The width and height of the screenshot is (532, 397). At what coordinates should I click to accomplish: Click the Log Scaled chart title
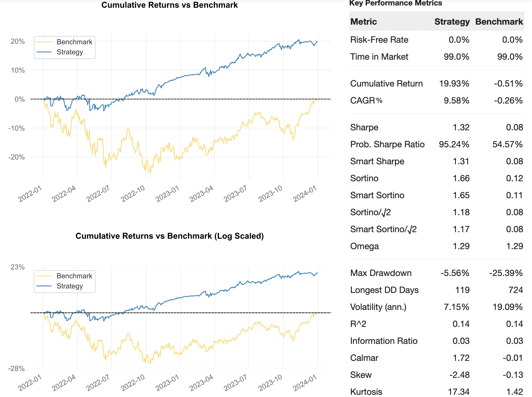[169, 236]
